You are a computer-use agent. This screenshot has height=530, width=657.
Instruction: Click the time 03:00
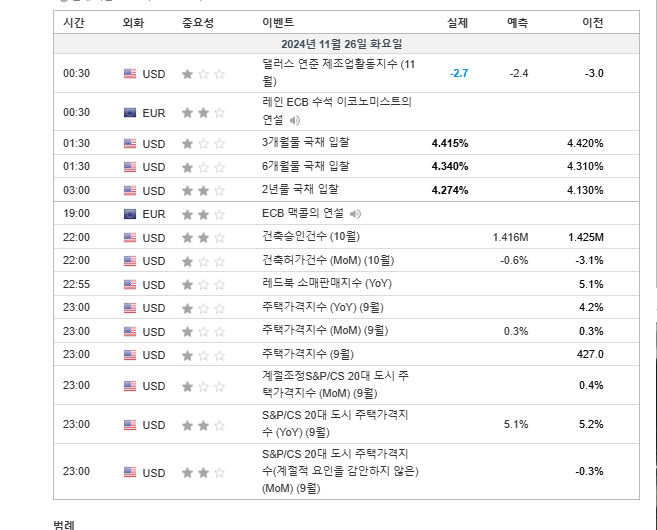point(76,190)
